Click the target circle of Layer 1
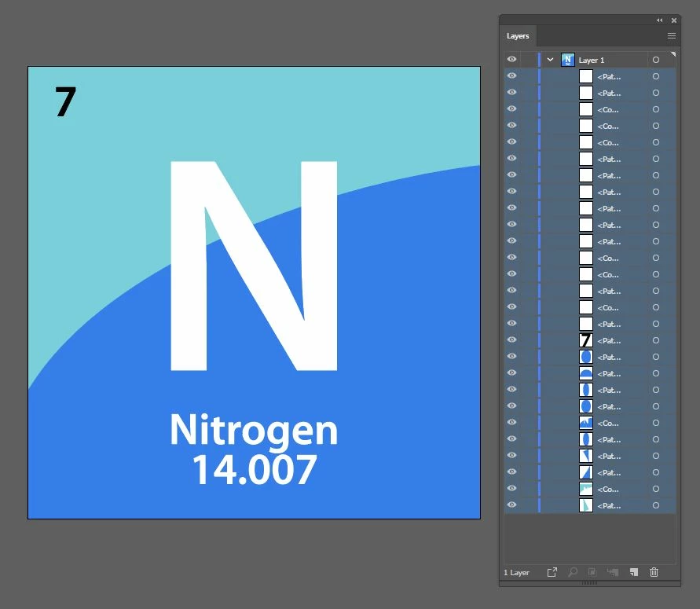The width and height of the screenshot is (700, 609). coord(656,60)
